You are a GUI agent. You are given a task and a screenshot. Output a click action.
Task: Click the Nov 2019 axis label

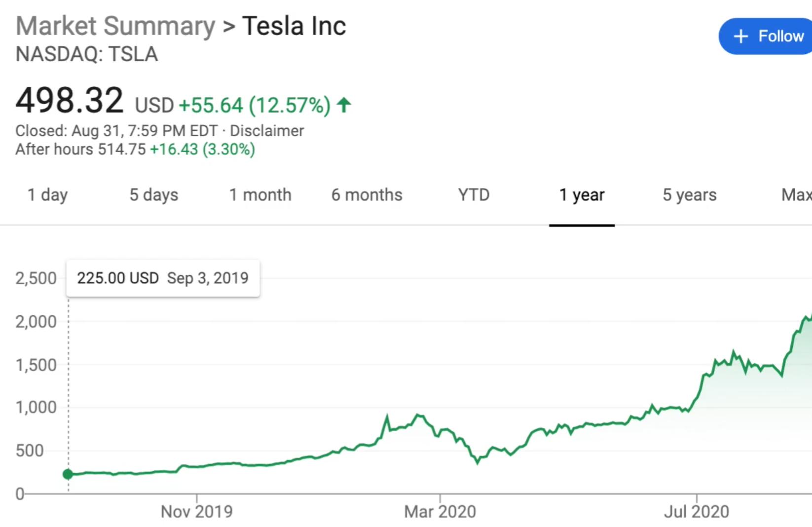(196, 512)
